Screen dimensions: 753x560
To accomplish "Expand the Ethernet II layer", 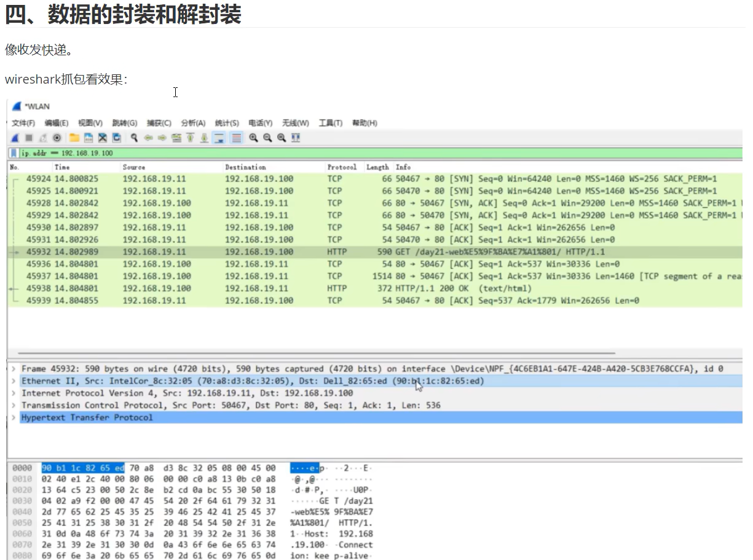I will pyautogui.click(x=14, y=381).
